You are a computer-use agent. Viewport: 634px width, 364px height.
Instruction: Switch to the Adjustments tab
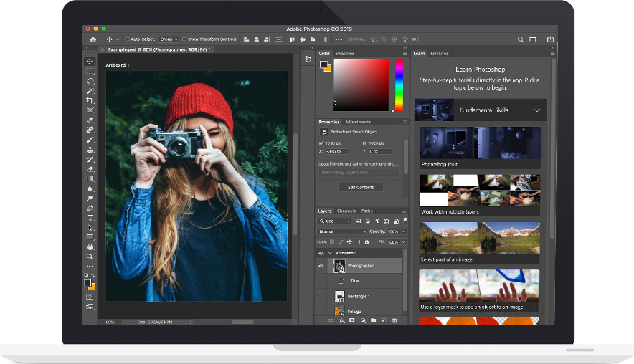pos(358,122)
